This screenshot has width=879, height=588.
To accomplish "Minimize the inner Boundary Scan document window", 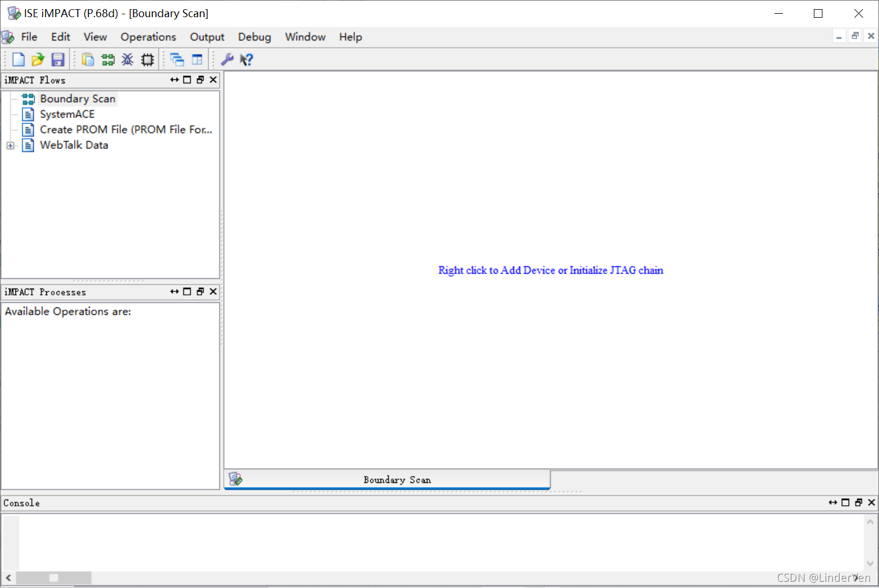I will click(x=839, y=36).
